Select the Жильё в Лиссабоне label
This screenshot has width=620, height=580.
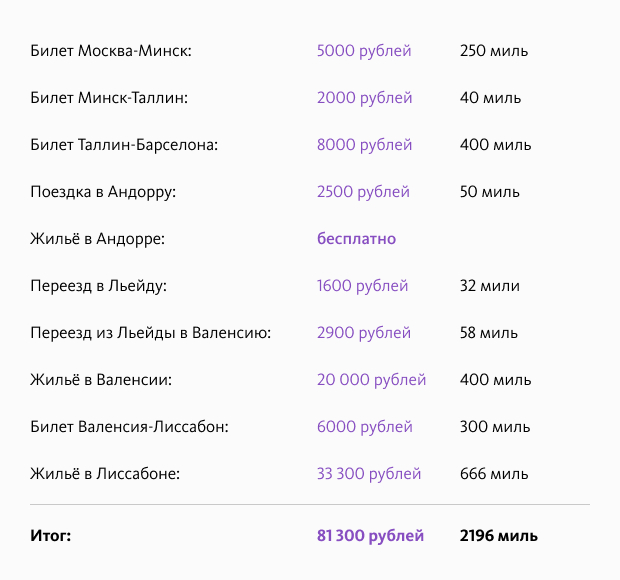[105, 474]
